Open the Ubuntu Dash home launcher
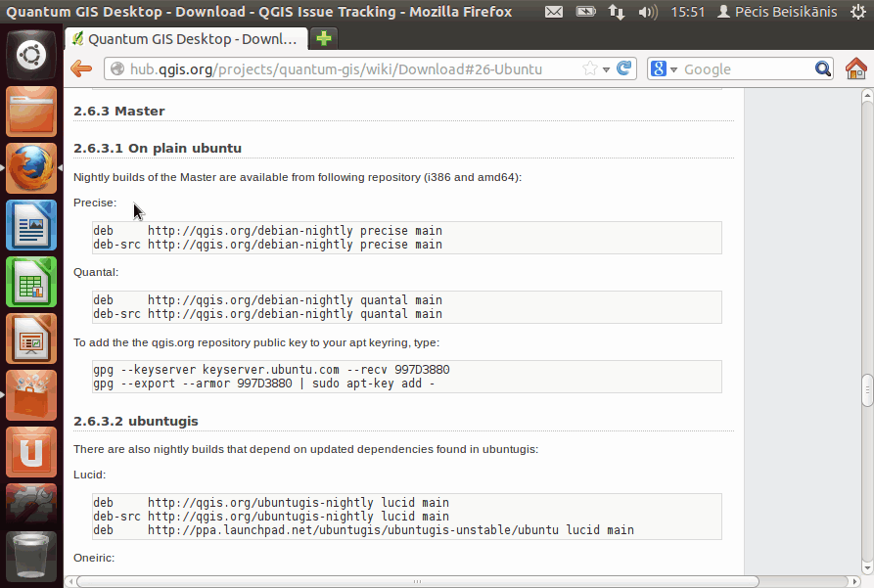The width and height of the screenshot is (874, 588). coord(31,55)
